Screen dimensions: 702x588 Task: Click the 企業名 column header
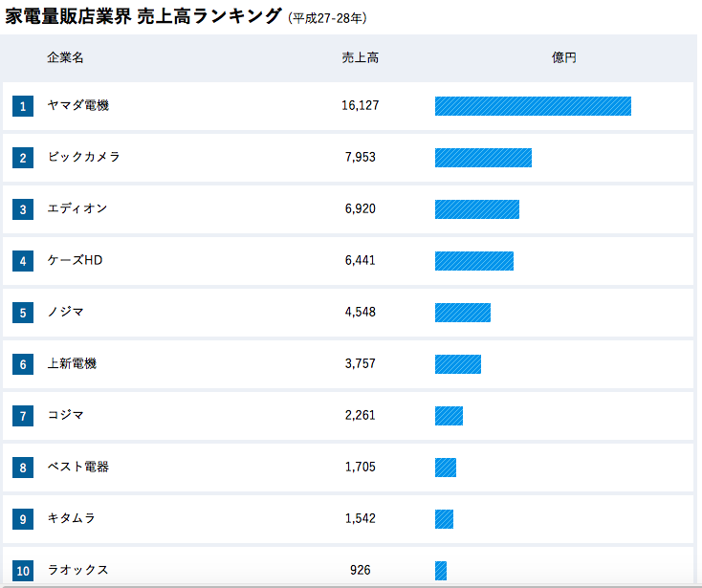[65, 57]
